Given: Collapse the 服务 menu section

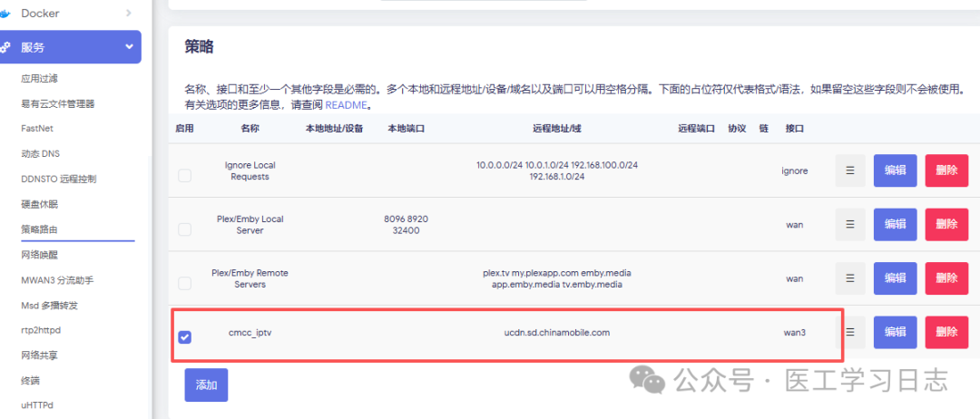Looking at the screenshot, I should (128, 47).
